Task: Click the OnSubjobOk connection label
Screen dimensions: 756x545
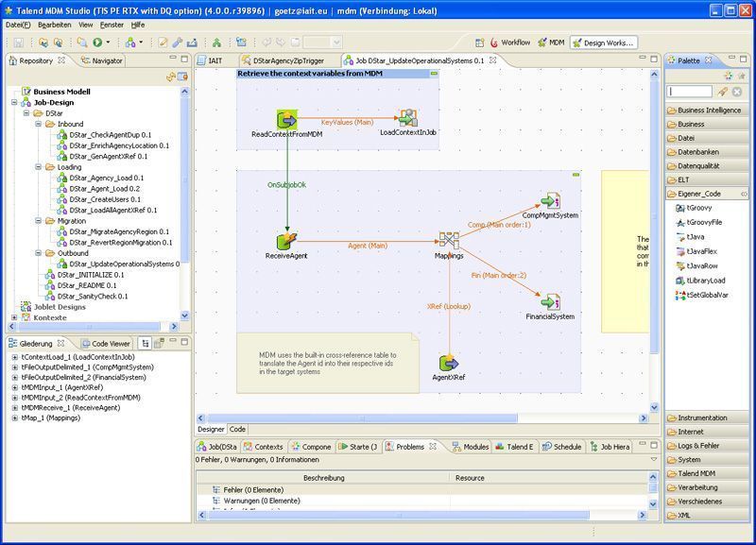Action: (287, 184)
